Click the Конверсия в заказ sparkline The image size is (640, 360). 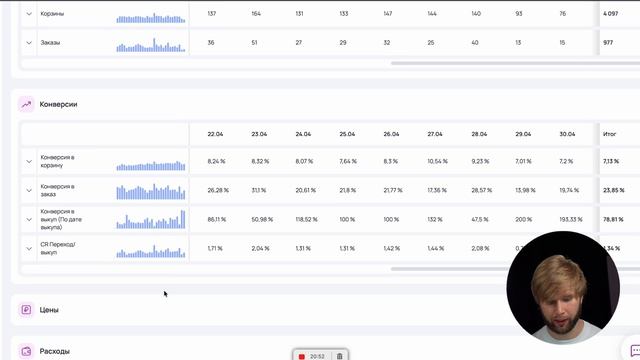tap(151, 191)
